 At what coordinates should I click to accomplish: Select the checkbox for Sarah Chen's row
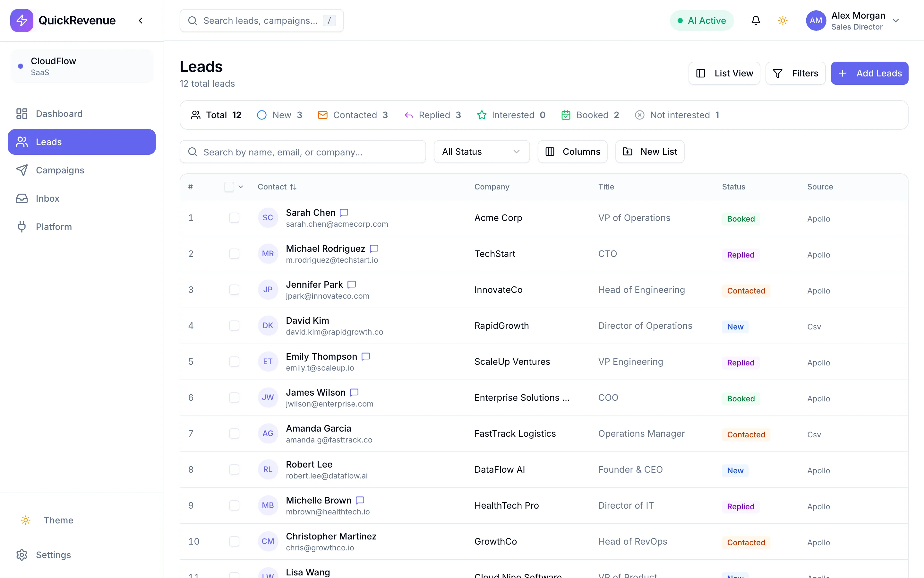coord(234,218)
